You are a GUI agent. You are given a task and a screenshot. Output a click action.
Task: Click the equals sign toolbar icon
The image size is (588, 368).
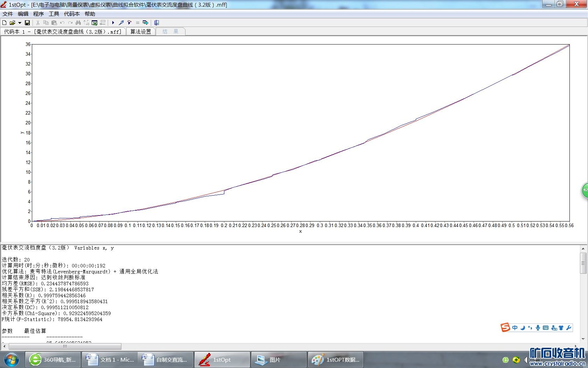138,23
